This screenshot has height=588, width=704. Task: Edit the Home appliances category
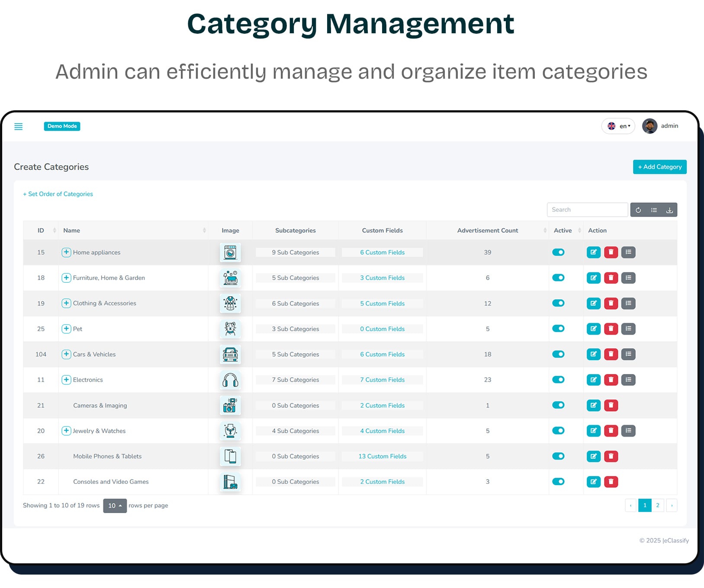pyautogui.click(x=593, y=252)
